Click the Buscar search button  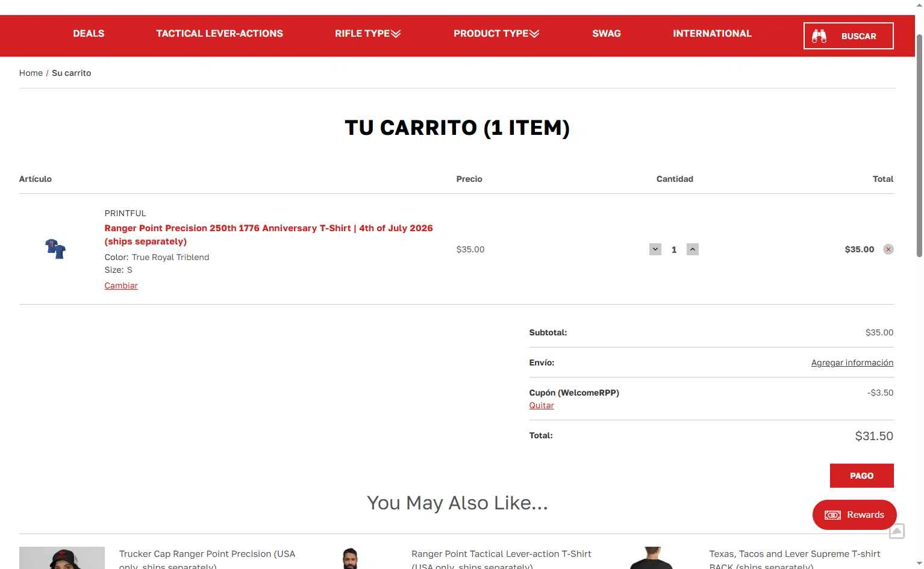848,36
